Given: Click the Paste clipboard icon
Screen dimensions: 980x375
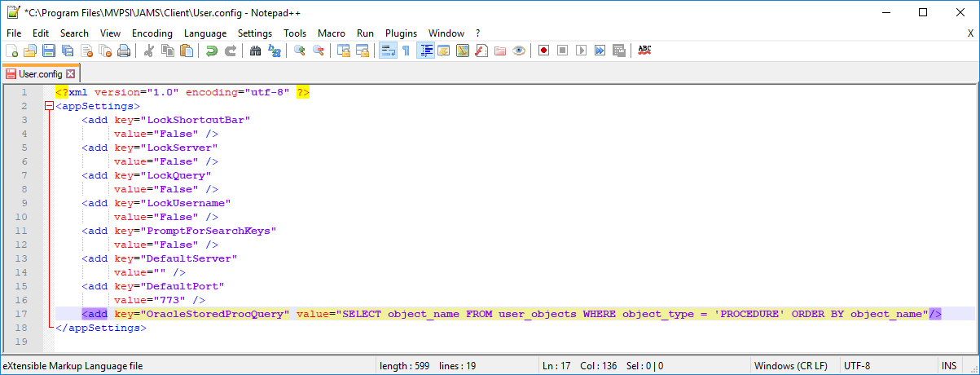Looking at the screenshot, I should point(187,51).
